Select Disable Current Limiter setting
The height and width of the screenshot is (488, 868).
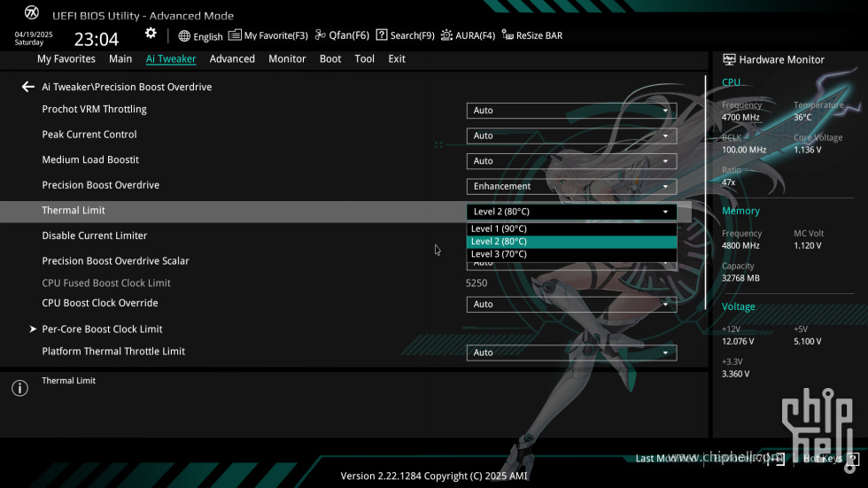95,236
